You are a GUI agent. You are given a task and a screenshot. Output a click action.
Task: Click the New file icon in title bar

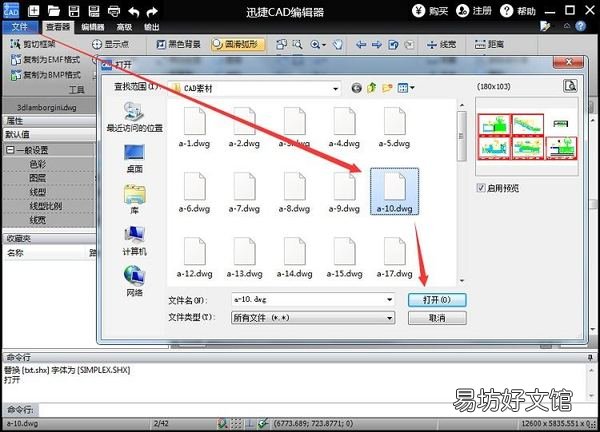click(34, 11)
